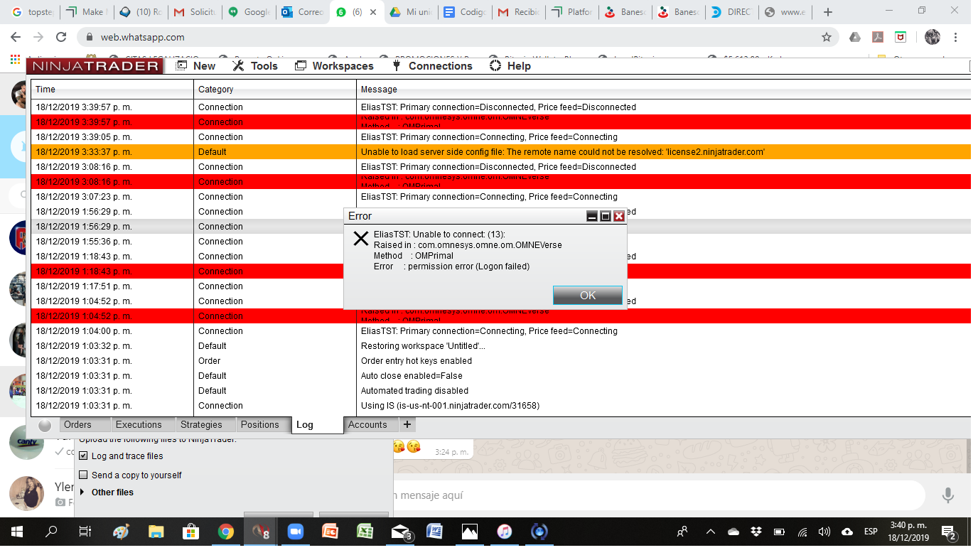Image resolution: width=978 pixels, height=560 pixels.
Task: Switch to the Strategies tab
Action: coord(205,425)
